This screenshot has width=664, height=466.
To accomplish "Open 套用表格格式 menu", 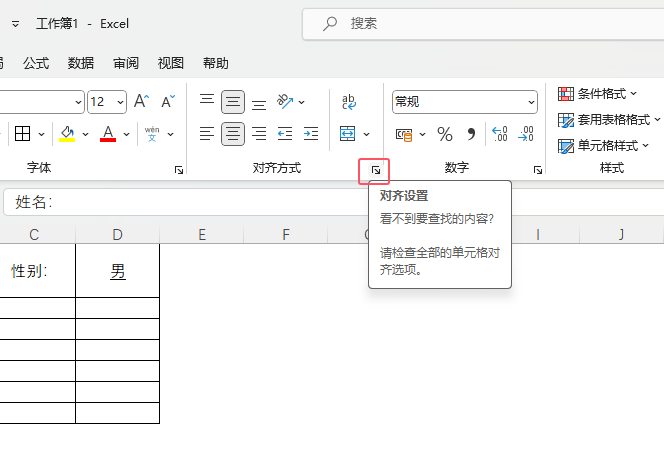I will [x=609, y=120].
